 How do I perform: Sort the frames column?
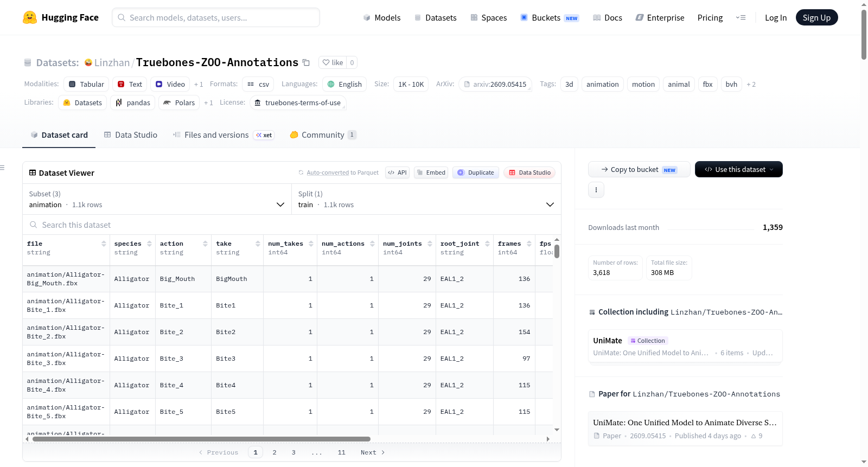529,244
